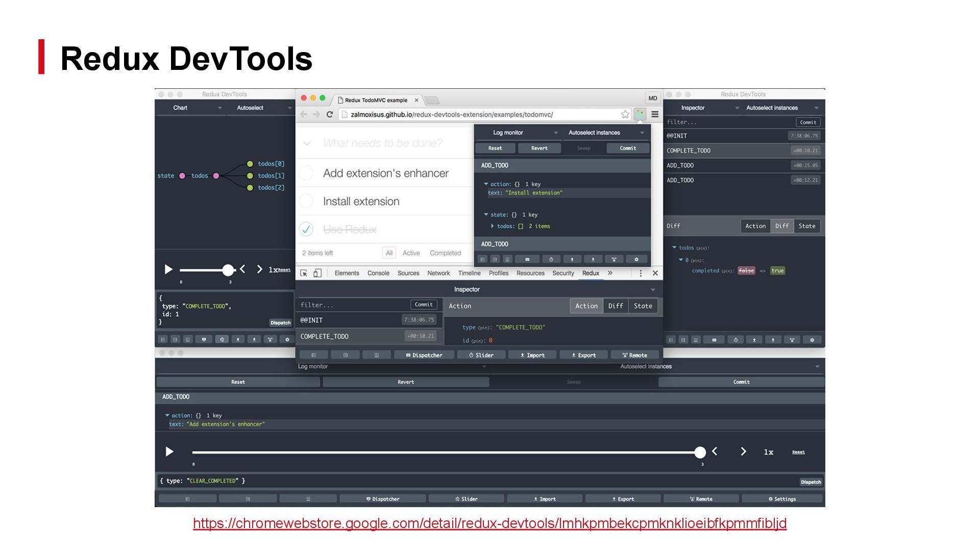Image resolution: width=980 pixels, height=551 pixels.
Task: Open the Network tab in Chrome DevTools
Action: 438,273
